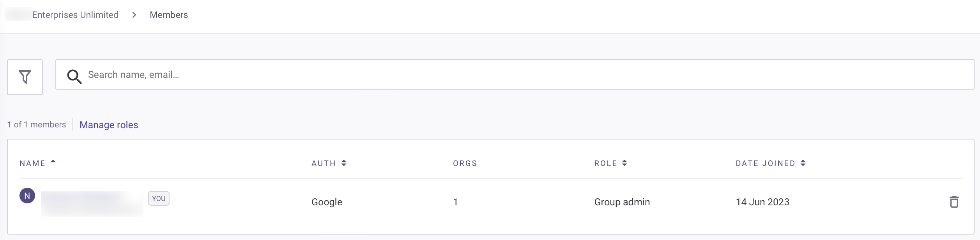
Task: Open the Manage roles link
Action: point(109,125)
